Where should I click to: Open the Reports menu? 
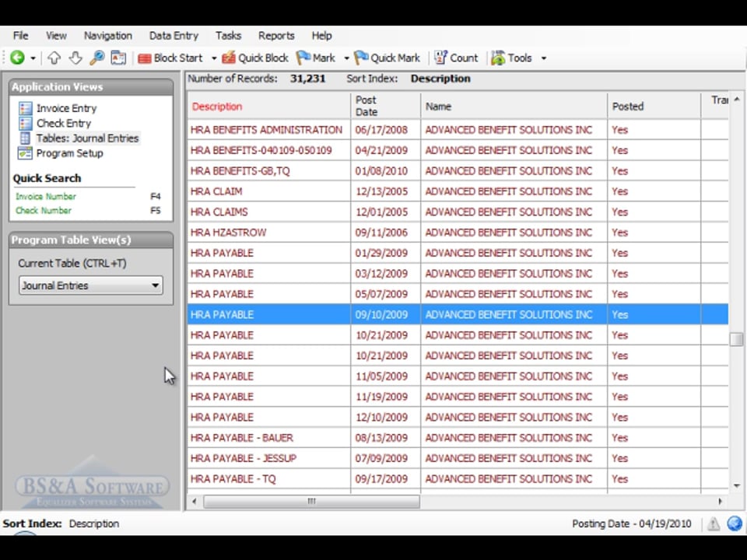point(276,36)
